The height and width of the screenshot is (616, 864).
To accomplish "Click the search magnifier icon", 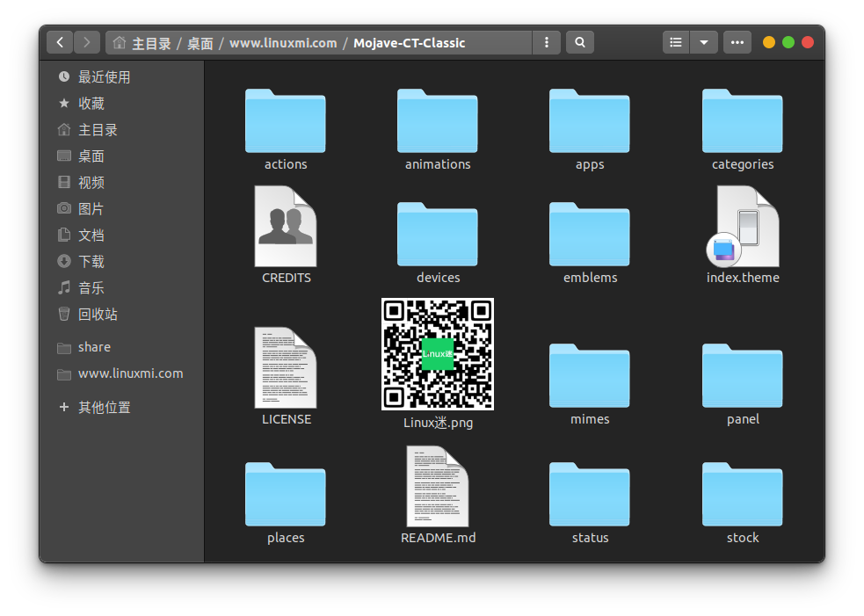I will 580,42.
